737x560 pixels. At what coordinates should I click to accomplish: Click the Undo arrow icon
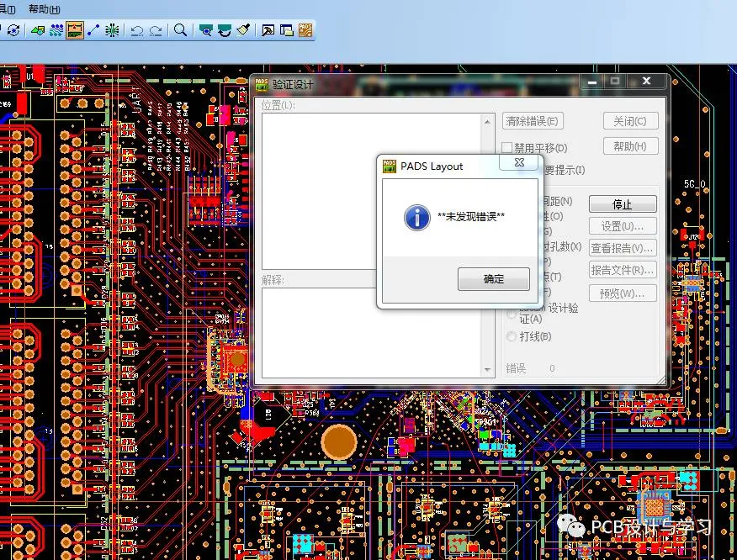pos(136,30)
